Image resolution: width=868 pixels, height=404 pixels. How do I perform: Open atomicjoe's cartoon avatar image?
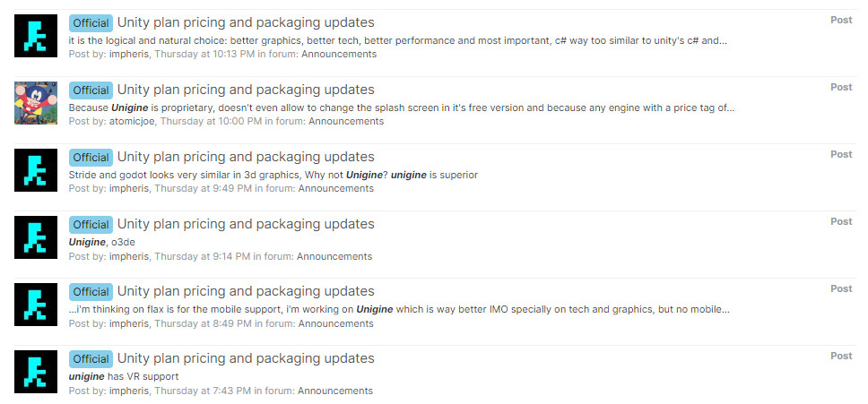coord(36,103)
